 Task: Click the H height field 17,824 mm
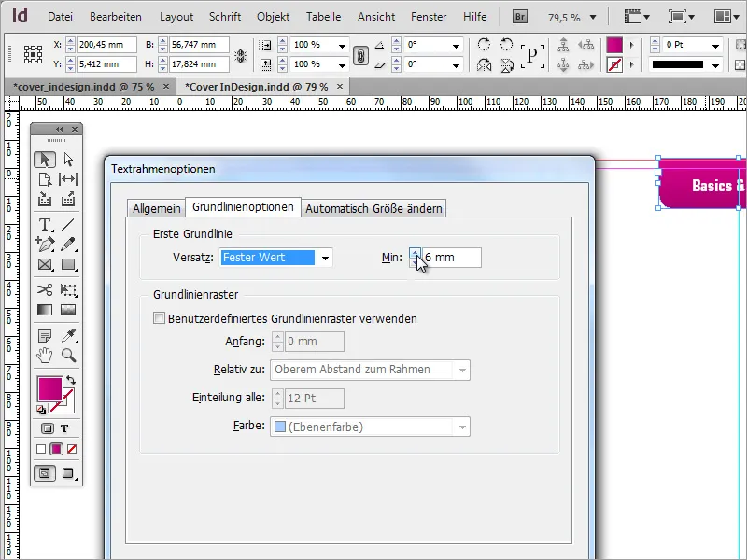[x=199, y=64]
